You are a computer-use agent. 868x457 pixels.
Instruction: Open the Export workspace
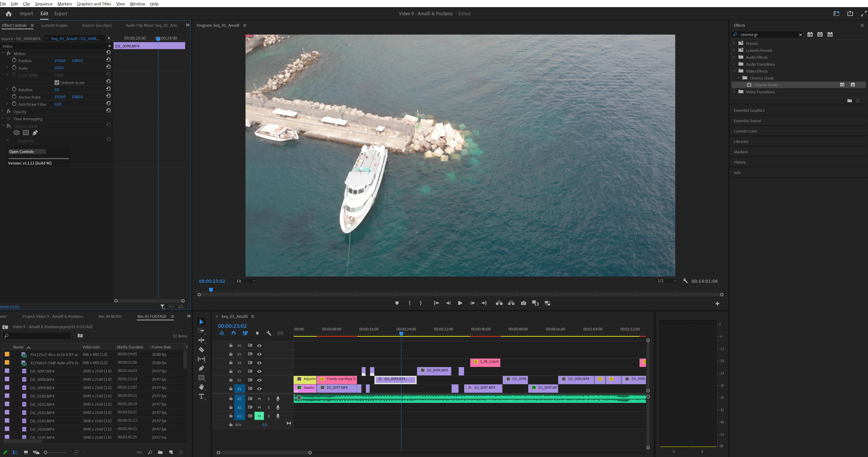(61, 14)
